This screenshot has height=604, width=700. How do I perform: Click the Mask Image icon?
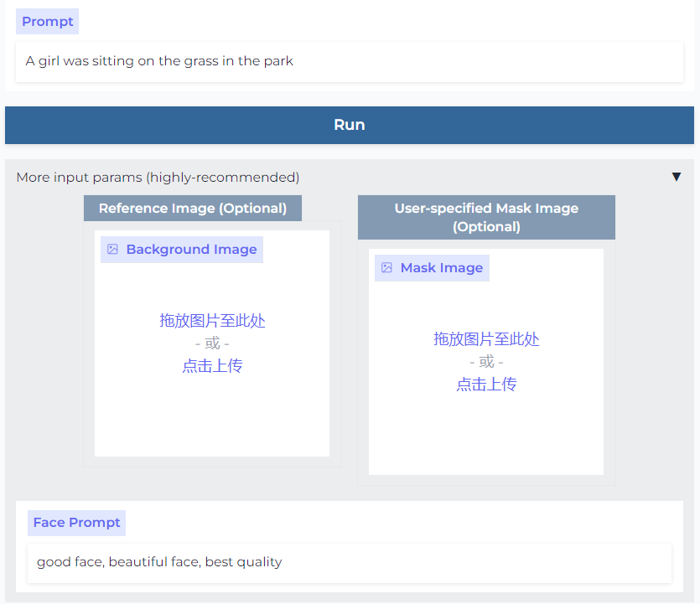(386, 267)
